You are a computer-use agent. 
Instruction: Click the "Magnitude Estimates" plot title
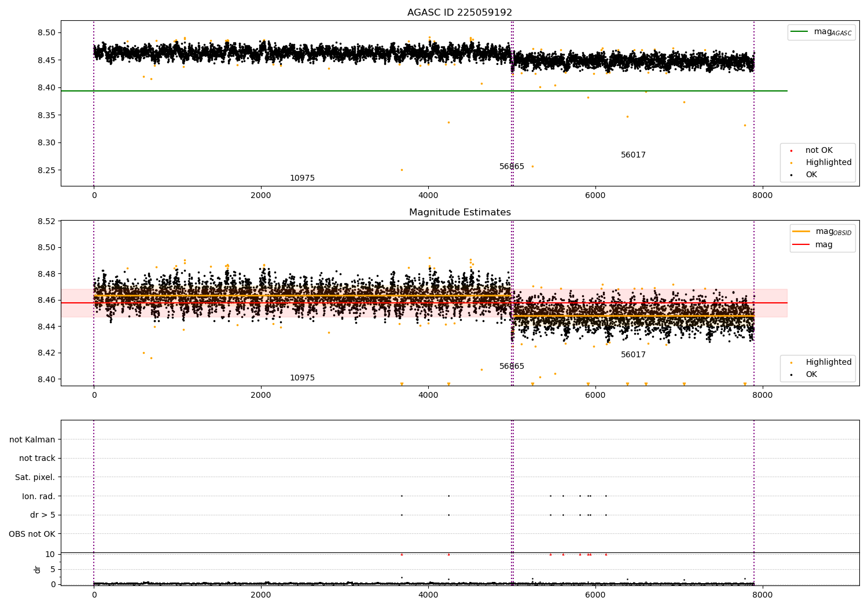(x=459, y=213)
